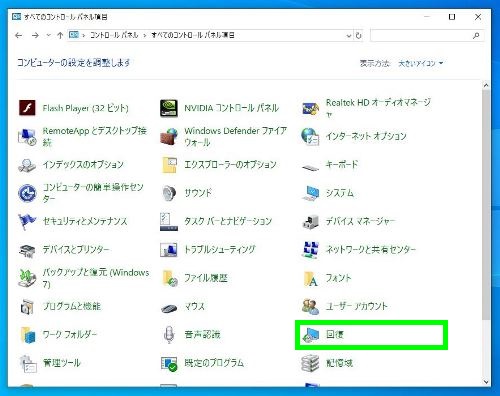
Task: Open the サウンド link text
Action: click(x=198, y=193)
